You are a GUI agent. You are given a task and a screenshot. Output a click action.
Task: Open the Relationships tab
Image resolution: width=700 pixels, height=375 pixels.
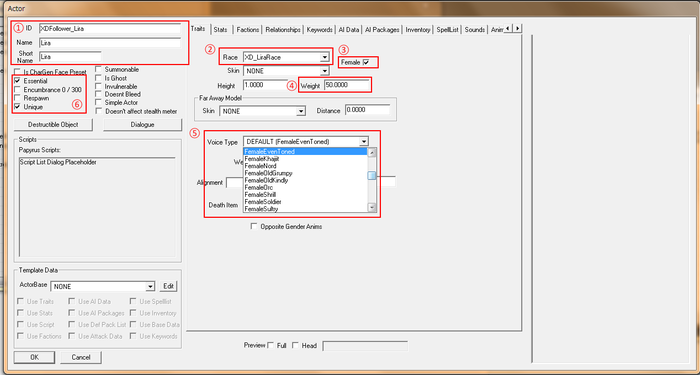283,29
